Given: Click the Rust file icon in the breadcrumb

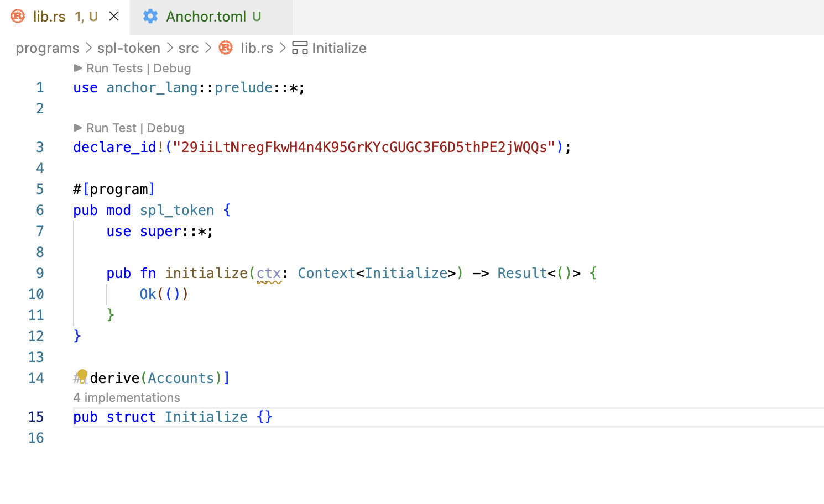Looking at the screenshot, I should pyautogui.click(x=226, y=48).
